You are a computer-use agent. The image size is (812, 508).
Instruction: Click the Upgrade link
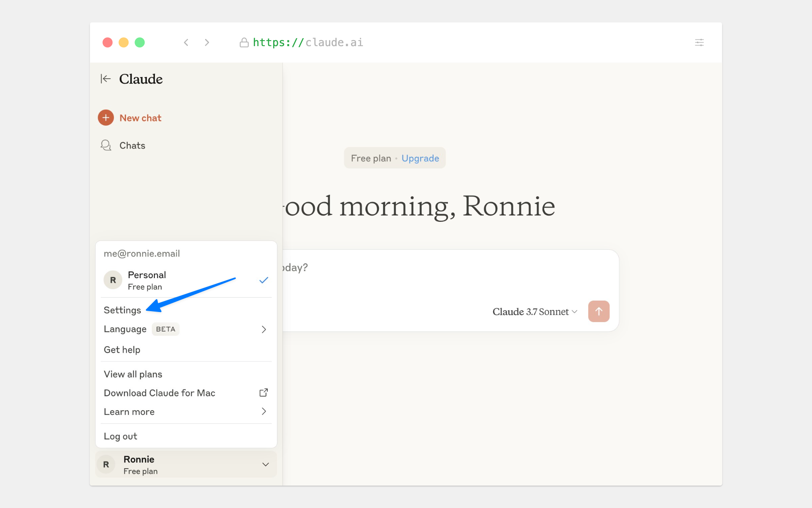pos(420,158)
